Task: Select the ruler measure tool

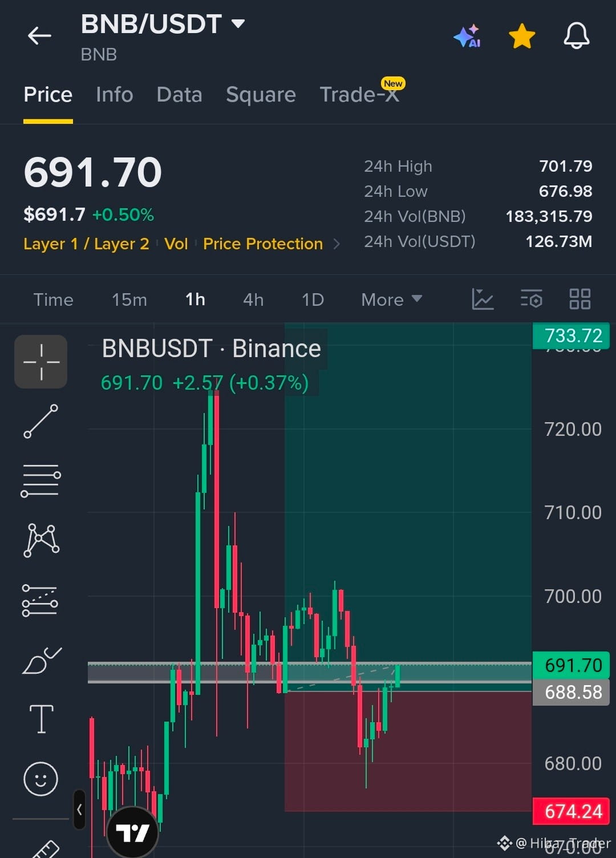Action: point(46,849)
